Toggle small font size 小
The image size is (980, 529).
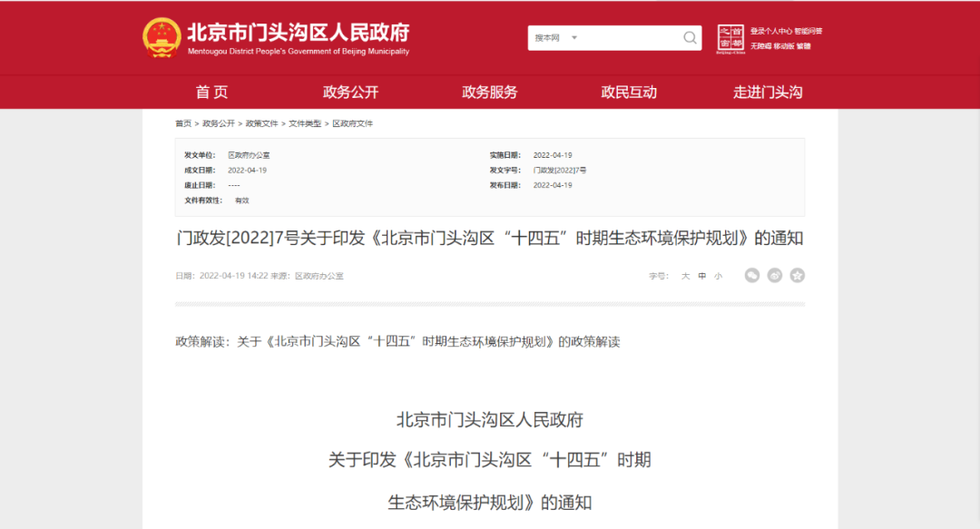point(718,275)
